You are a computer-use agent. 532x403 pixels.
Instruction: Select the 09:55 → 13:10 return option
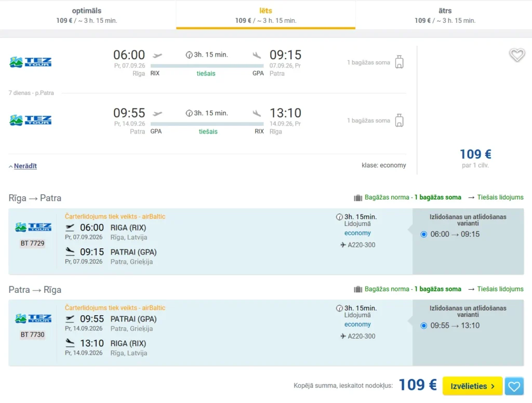pos(424,326)
